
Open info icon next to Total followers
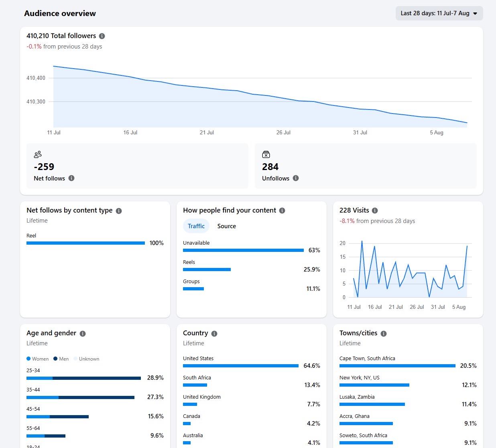[x=102, y=36]
